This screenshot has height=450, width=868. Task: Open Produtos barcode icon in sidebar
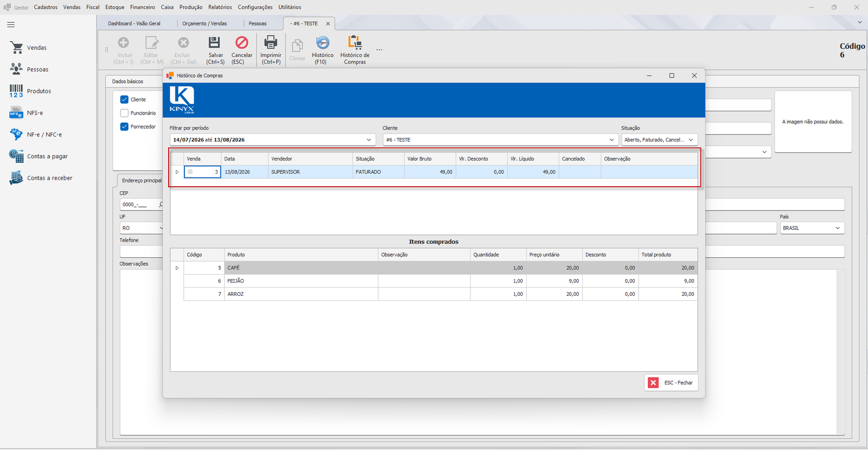[x=16, y=91]
